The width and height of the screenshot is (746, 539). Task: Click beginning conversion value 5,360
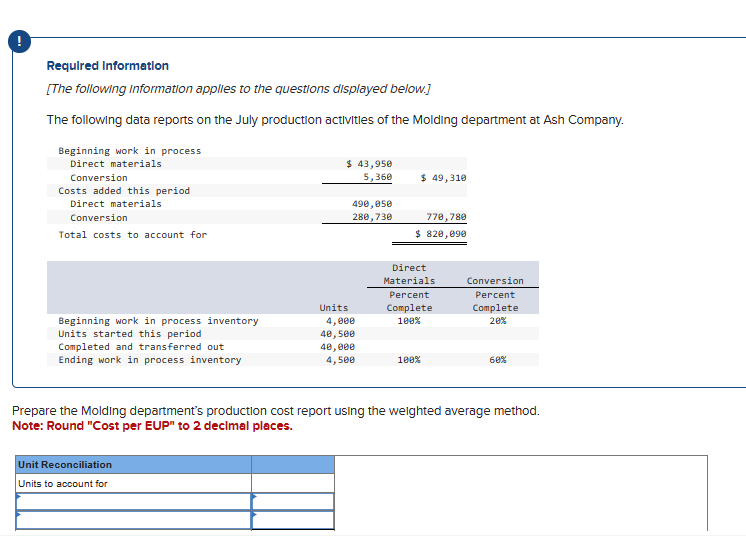coord(378,177)
